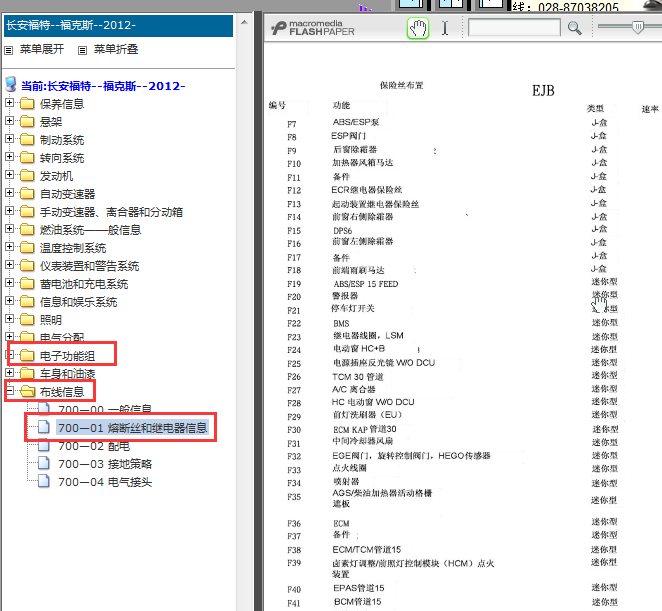Click the 当前:长安福特--福克斯--2012- root link

pos(103,86)
